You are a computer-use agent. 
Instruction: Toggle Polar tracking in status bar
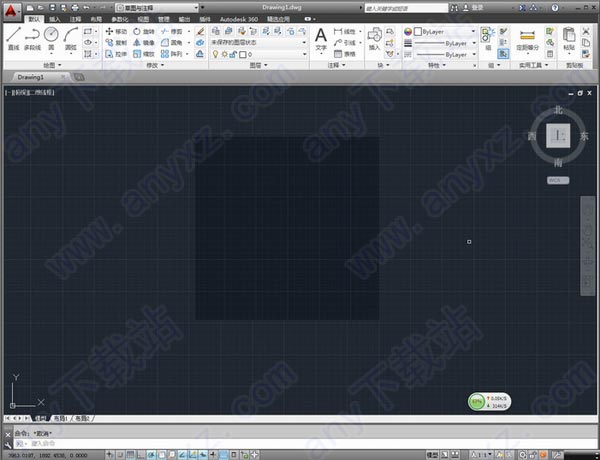tap(151, 455)
